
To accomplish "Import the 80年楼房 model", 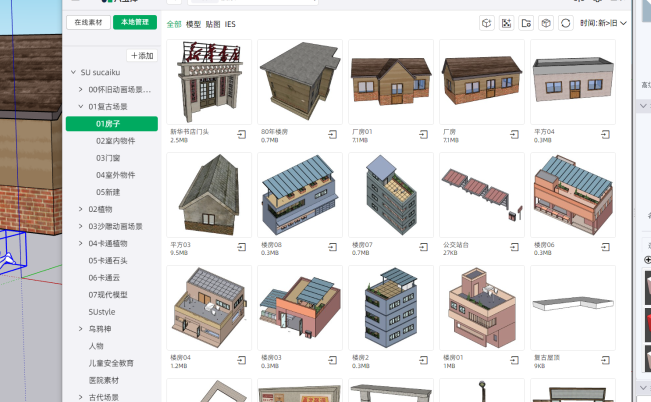I will (x=333, y=135).
